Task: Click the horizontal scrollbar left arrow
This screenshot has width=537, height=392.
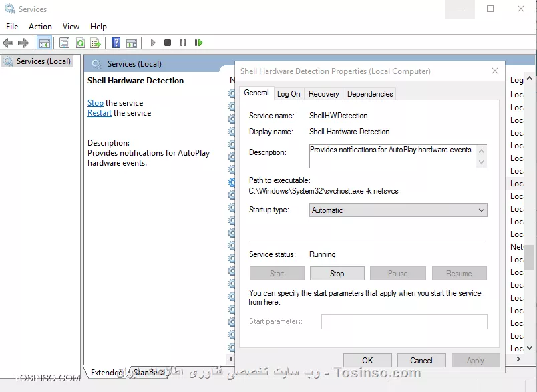Action: coord(231,359)
